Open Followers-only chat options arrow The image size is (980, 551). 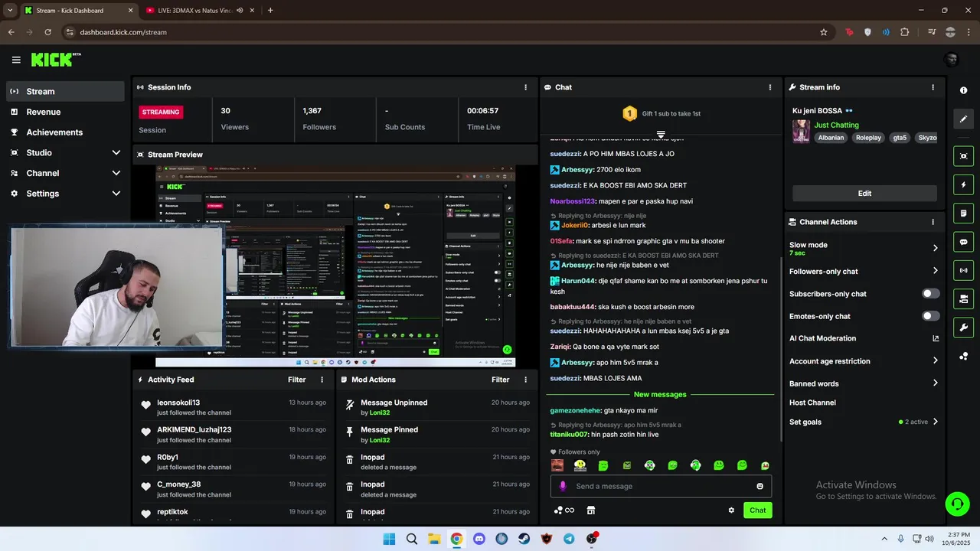click(935, 271)
